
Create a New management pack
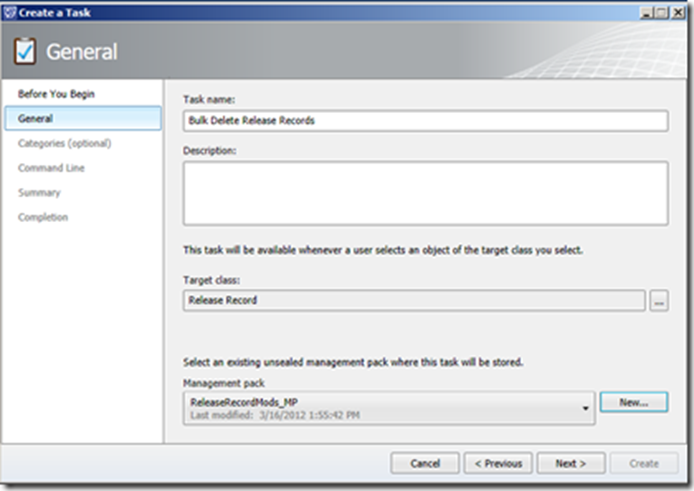coord(634,402)
